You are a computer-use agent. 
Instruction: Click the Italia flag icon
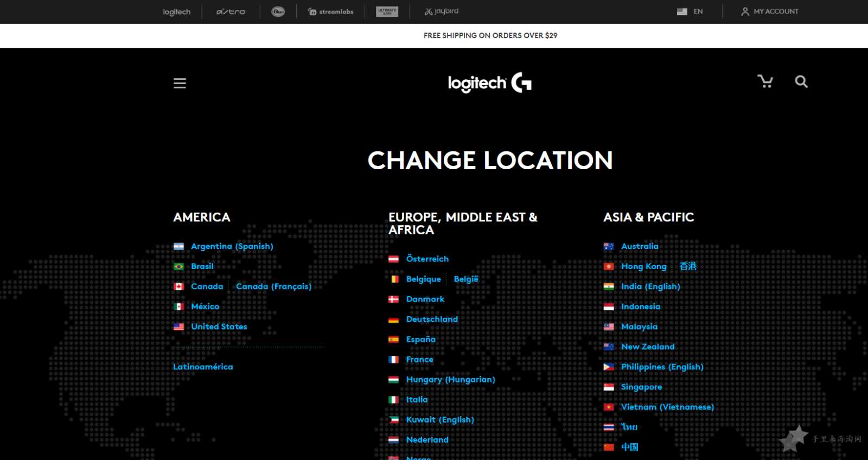394,400
